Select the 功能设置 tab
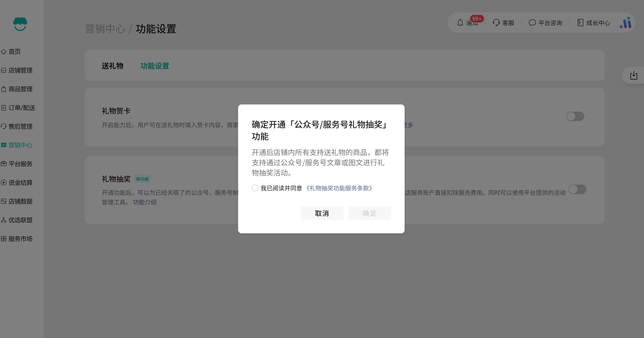 pyautogui.click(x=155, y=66)
